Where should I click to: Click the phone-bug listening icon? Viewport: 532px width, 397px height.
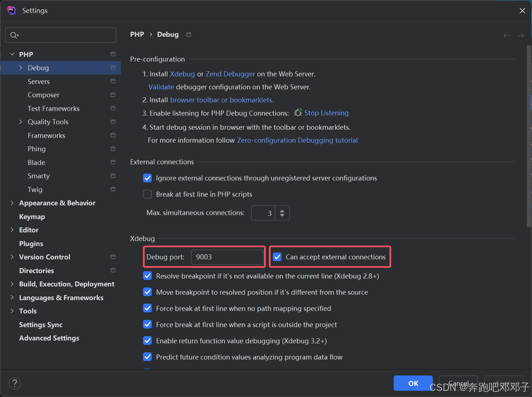click(x=298, y=112)
